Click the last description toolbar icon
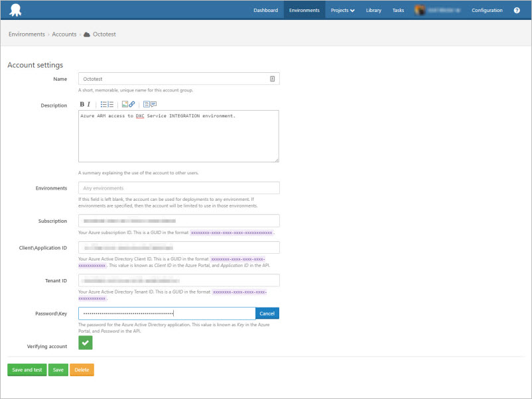This screenshot has width=532, height=399. [153, 104]
